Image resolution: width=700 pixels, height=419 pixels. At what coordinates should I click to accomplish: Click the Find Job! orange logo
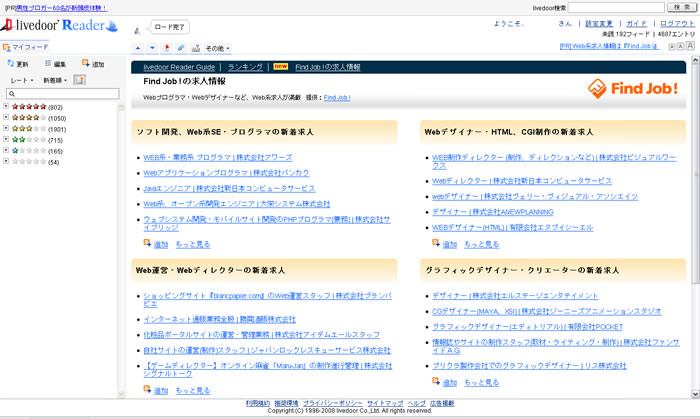(x=633, y=88)
